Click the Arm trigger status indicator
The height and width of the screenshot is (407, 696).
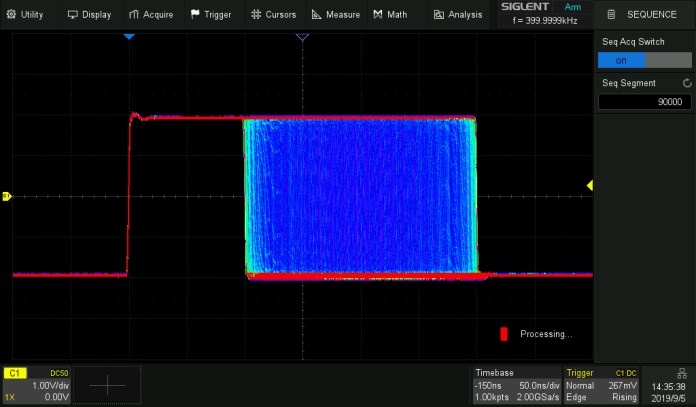coord(573,6)
